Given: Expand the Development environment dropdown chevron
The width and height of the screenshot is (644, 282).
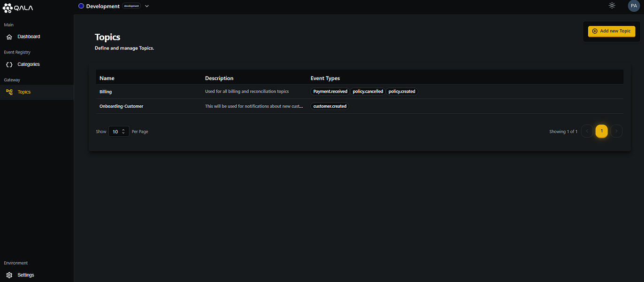Looking at the screenshot, I should click(x=147, y=6).
